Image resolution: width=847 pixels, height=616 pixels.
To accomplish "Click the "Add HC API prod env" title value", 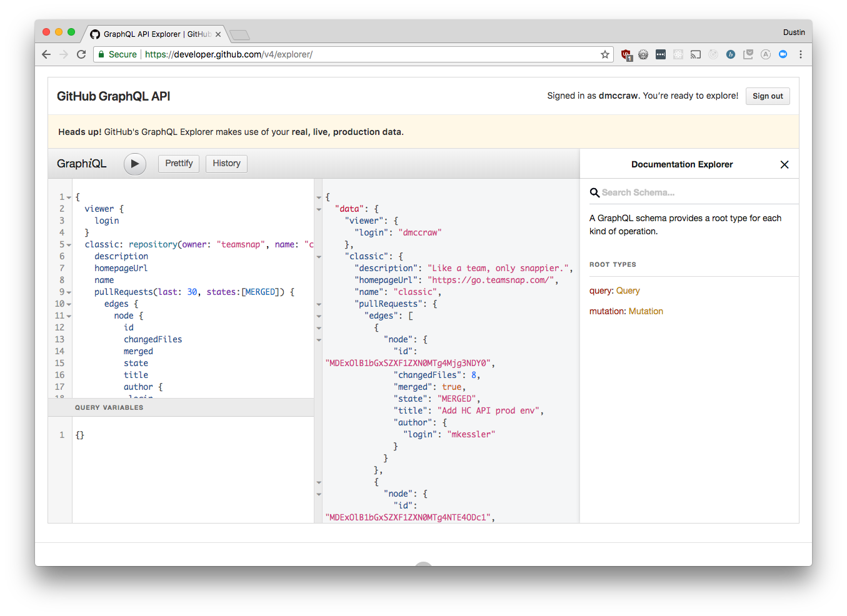I will coord(488,410).
